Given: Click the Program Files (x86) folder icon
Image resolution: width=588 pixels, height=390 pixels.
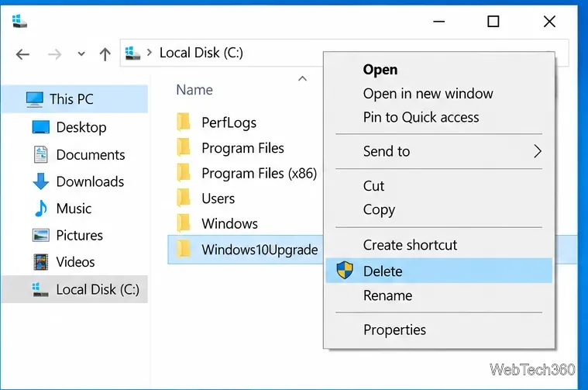Looking at the screenshot, I should coord(184,173).
